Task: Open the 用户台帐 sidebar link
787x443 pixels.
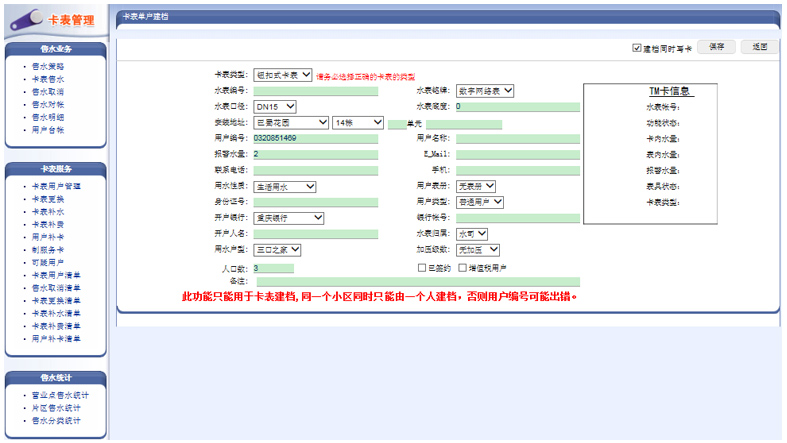Action: click(x=48, y=130)
